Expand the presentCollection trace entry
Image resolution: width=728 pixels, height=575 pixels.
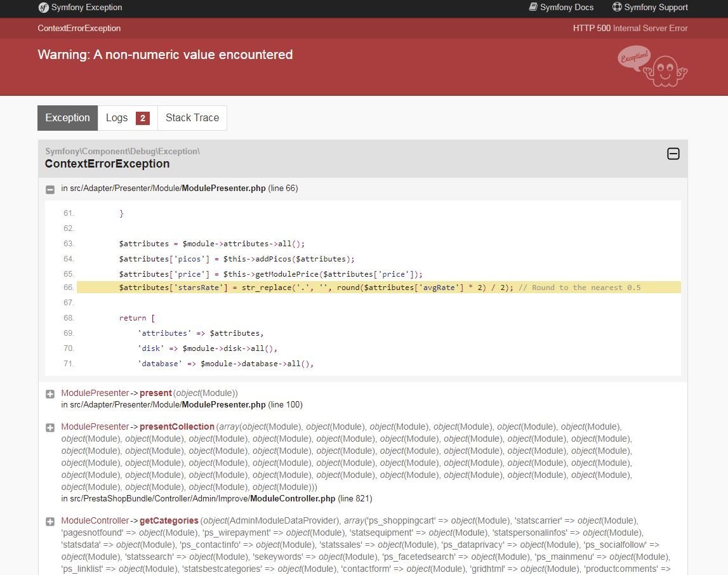pos(50,427)
